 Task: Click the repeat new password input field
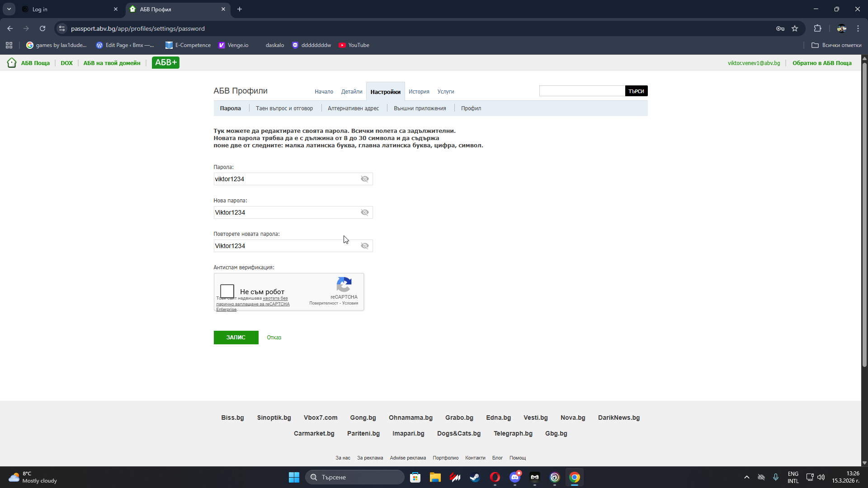point(293,246)
